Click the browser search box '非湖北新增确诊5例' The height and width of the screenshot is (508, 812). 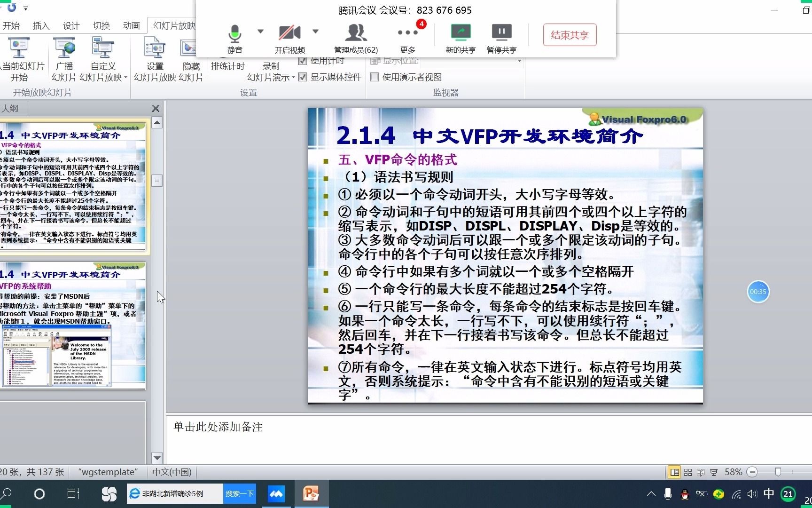[x=175, y=494]
